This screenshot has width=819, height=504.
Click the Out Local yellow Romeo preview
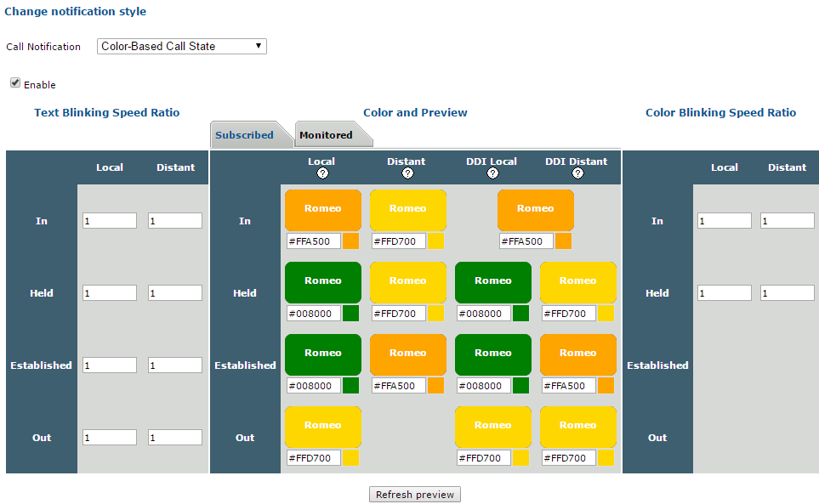click(323, 427)
